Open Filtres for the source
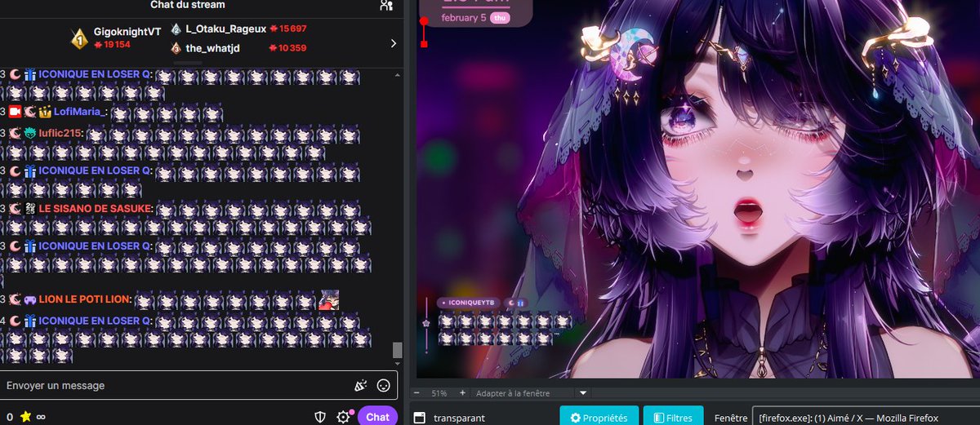 point(674,417)
